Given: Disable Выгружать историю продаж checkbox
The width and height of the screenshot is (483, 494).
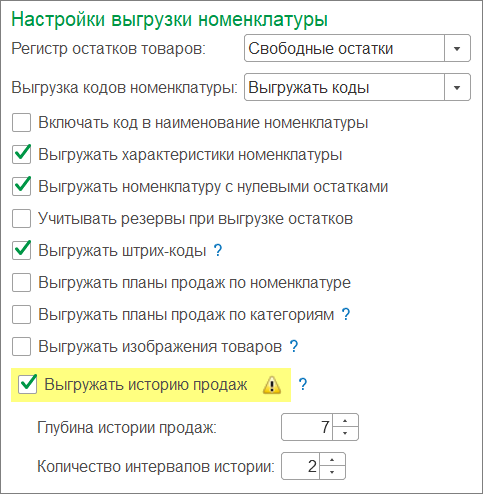Looking at the screenshot, I should tap(28, 384).
